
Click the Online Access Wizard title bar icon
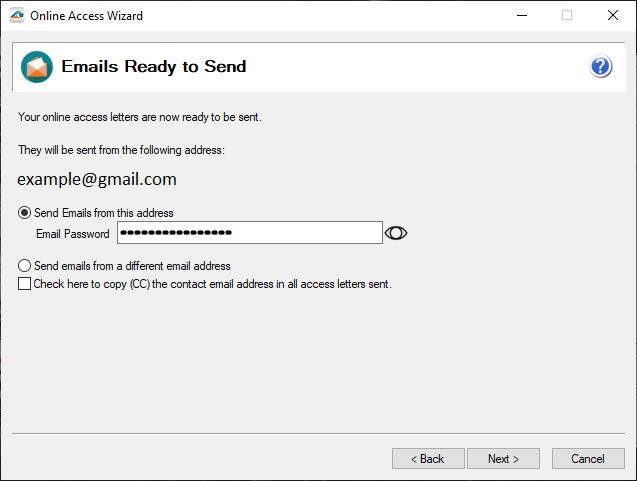[16, 15]
